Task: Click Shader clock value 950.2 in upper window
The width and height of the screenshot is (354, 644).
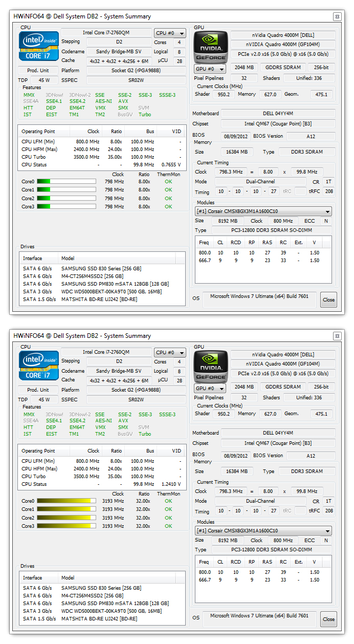Action: pyautogui.click(x=223, y=94)
